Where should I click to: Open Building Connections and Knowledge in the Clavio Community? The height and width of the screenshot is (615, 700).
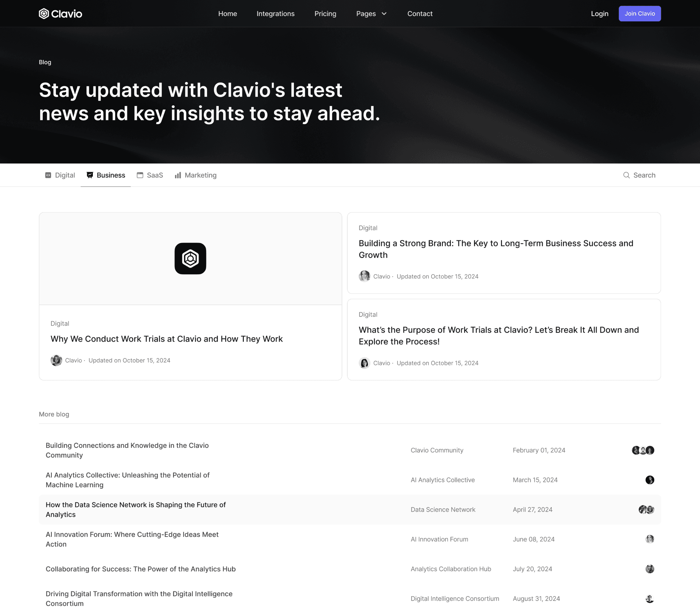pos(127,450)
